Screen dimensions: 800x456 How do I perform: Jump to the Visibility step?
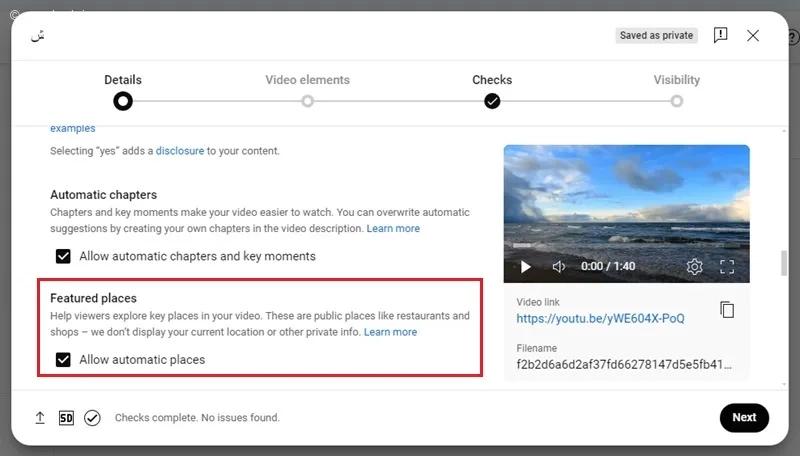tap(677, 101)
